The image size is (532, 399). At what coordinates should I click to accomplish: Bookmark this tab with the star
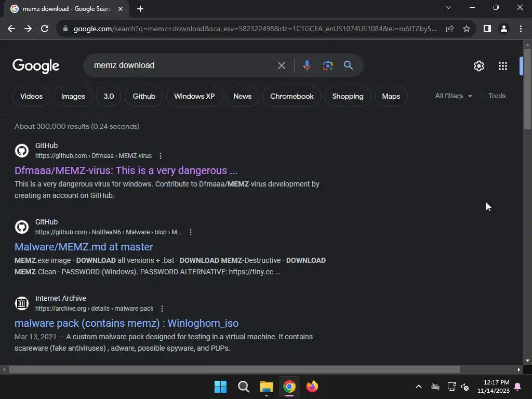coord(467,29)
